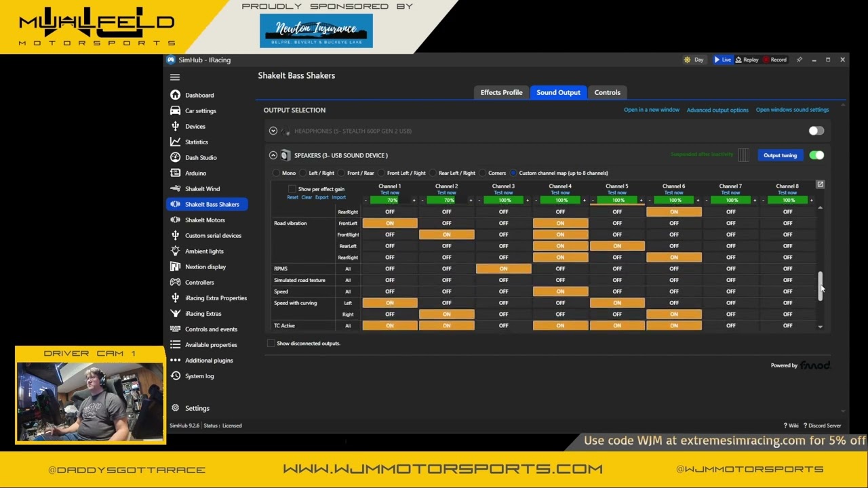868x488 pixels.
Task: Select ShakeIt Bass Shakers in sidebar
Action: tap(208, 205)
